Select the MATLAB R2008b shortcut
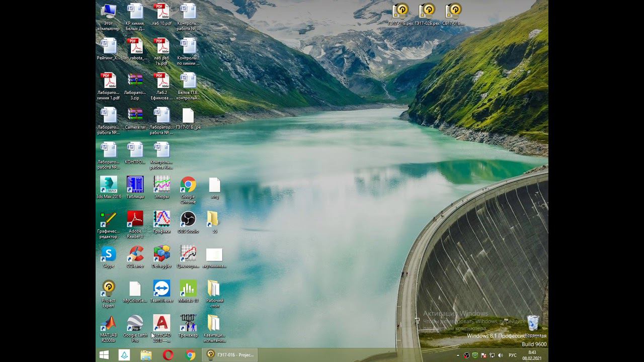644x362 pixels. 109,329
